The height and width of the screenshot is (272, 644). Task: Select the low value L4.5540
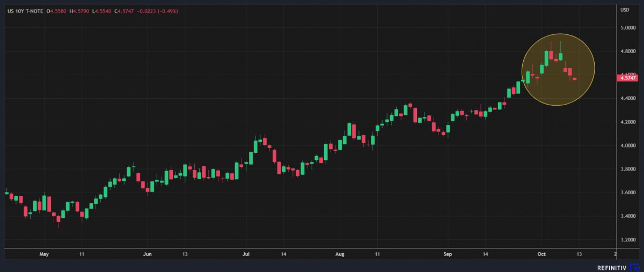pos(101,11)
